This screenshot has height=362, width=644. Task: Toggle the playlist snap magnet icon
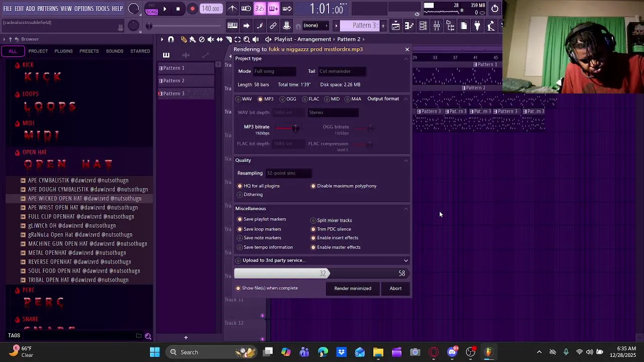171,39
